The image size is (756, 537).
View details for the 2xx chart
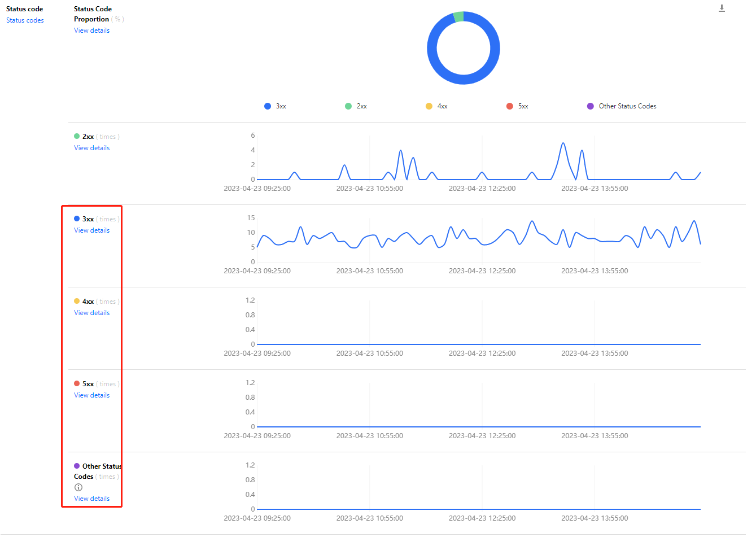click(x=92, y=148)
